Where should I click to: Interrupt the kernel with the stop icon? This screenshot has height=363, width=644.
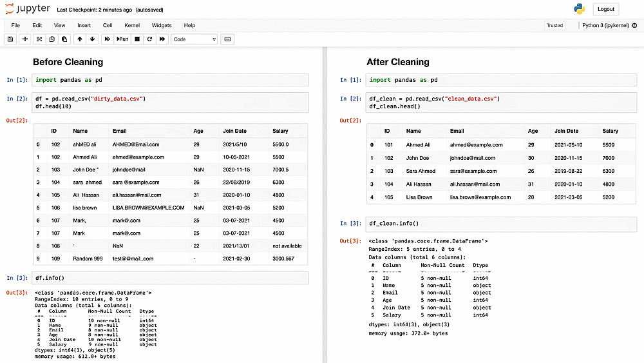click(x=137, y=39)
